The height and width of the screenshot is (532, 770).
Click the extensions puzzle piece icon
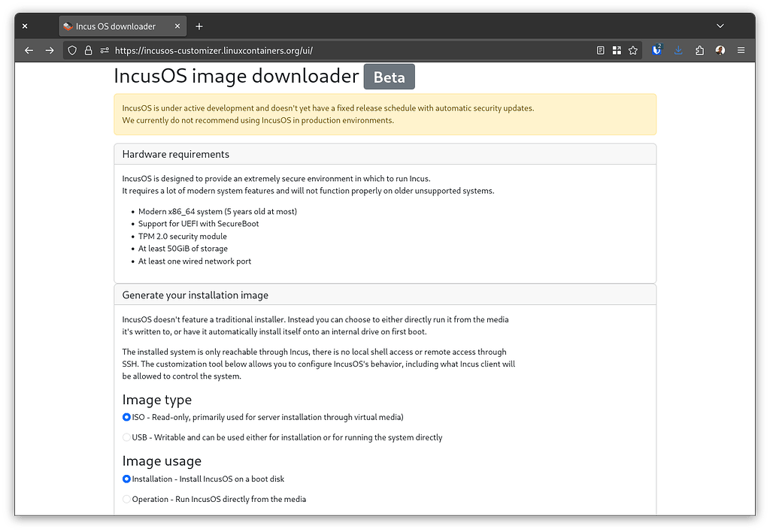coord(699,50)
